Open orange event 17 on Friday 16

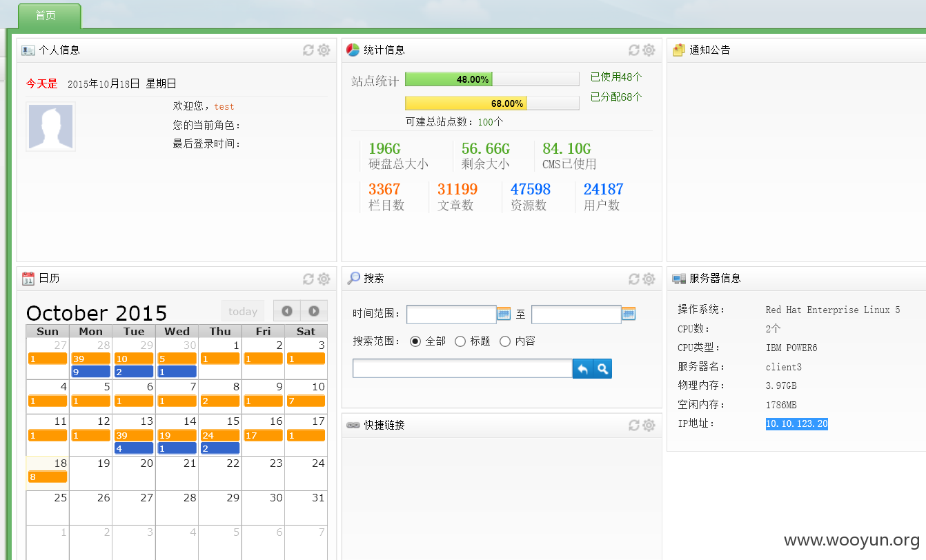[263, 435]
